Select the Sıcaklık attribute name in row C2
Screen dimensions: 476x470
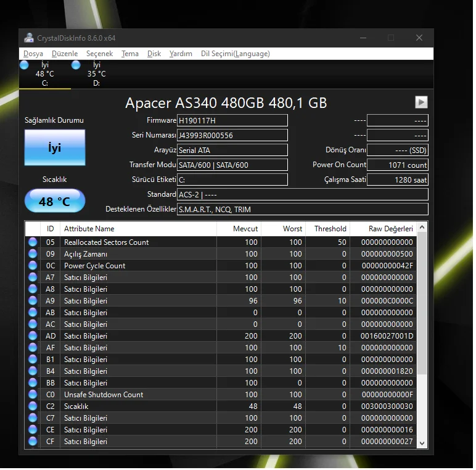[x=76, y=406]
